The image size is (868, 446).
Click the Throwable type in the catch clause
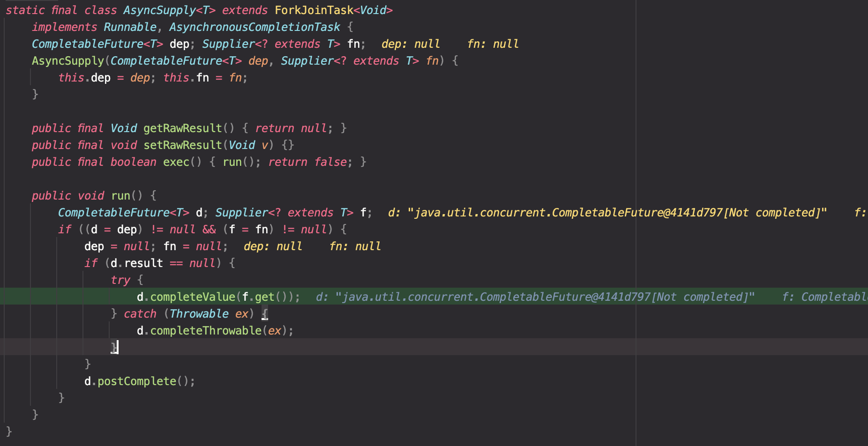(199, 314)
